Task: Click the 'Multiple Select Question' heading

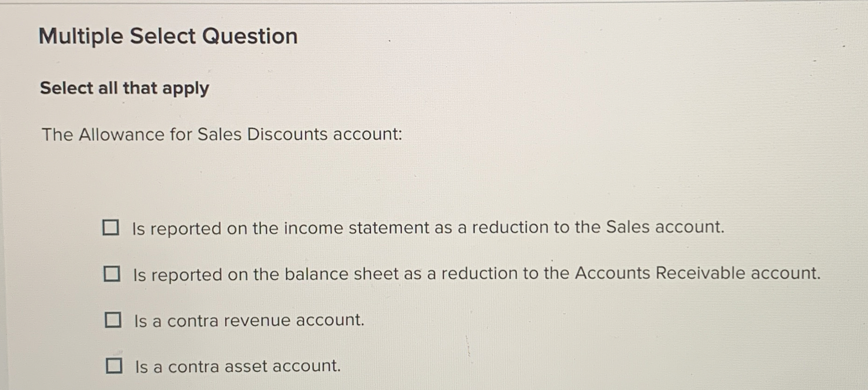Action: pos(167,36)
